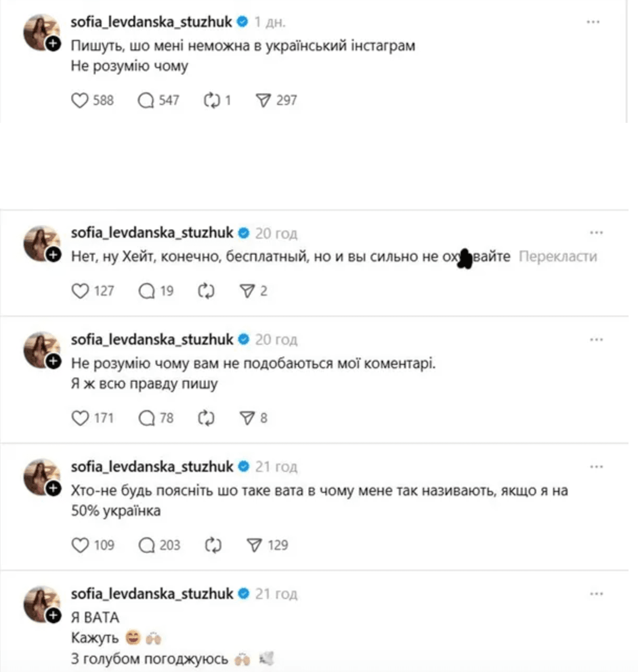The image size is (638, 672).
Task: Like the post with 588 likes
Action: 80,100
